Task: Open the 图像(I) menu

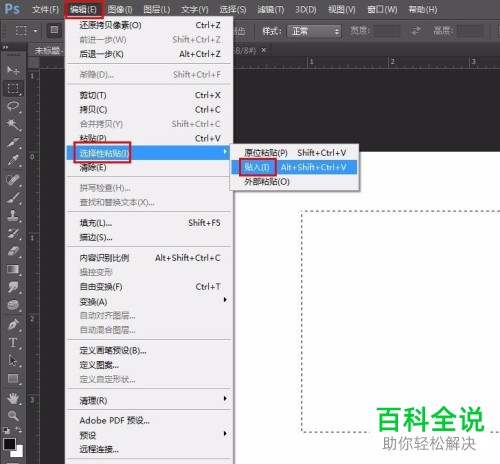Action: (x=120, y=9)
